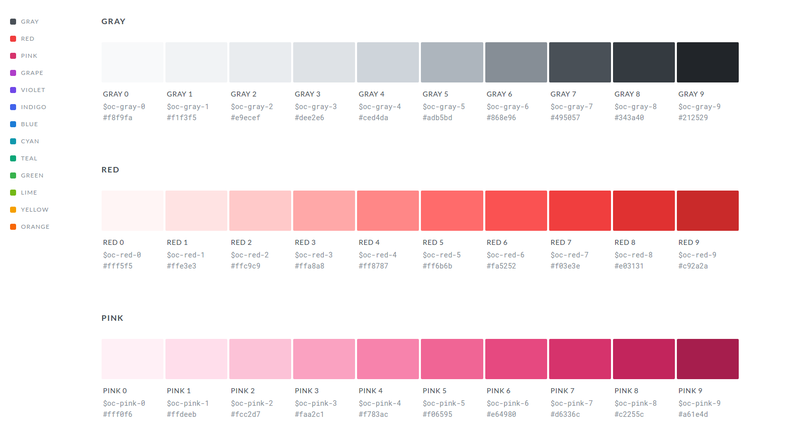Select the Gray 9 darkest color swatch
This screenshot has width=785, height=444.
(707, 62)
